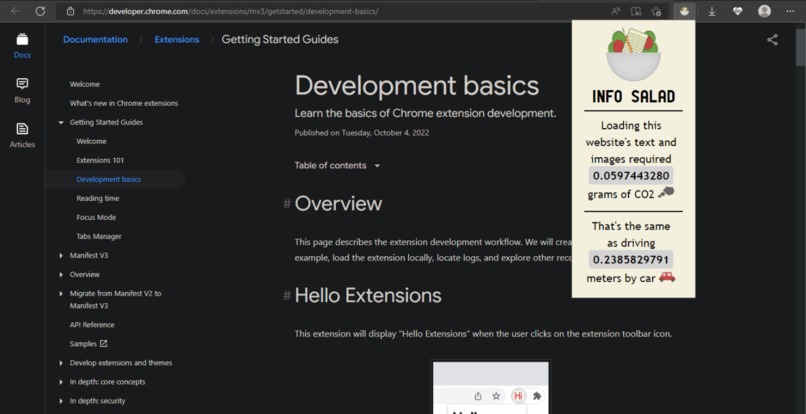Screen dimensions: 806x414
Task: Select Development basics nav item
Action: tap(108, 179)
